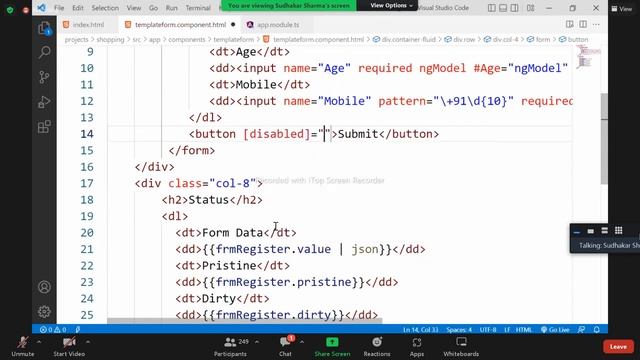Open the Go menu

(x=153, y=8)
